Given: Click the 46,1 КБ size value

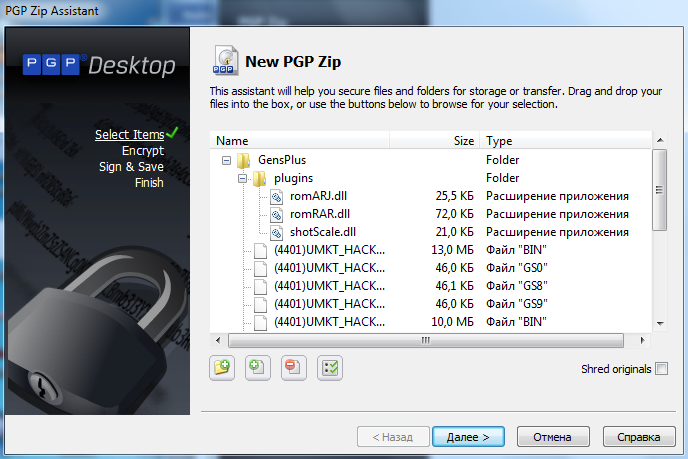Looking at the screenshot, I should point(455,286).
